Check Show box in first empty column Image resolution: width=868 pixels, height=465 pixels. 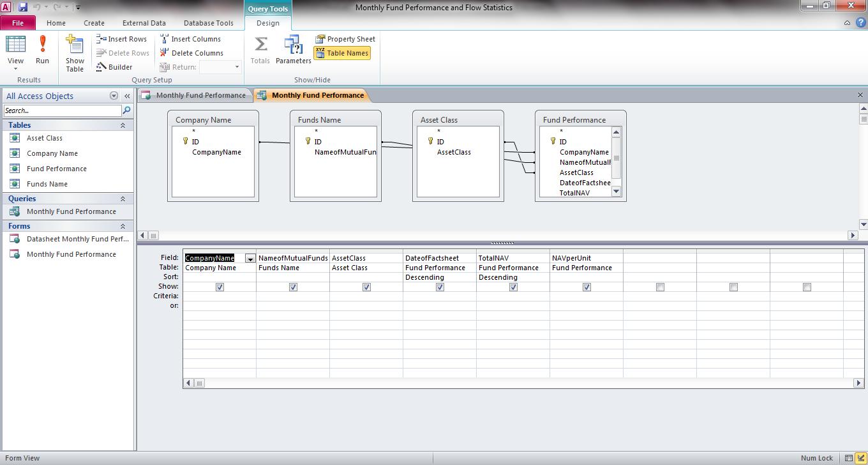660,287
